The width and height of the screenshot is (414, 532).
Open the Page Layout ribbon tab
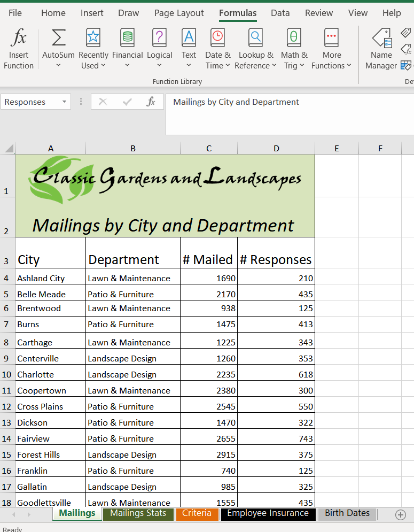coord(179,13)
